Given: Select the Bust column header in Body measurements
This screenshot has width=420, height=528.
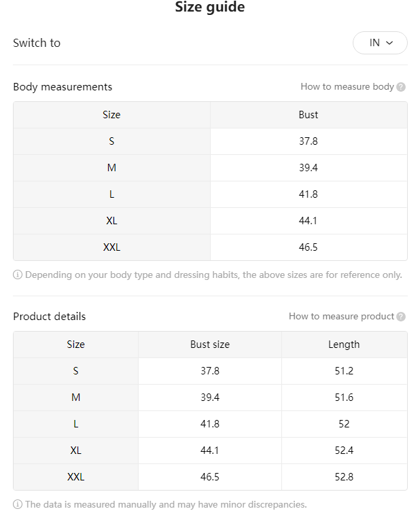Looking at the screenshot, I should pos(309,115).
